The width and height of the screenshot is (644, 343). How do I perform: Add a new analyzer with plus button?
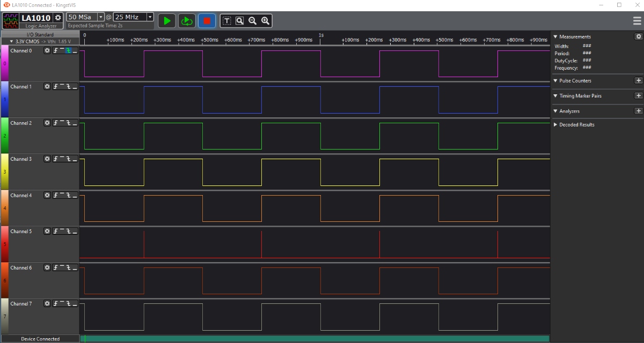[x=638, y=111]
